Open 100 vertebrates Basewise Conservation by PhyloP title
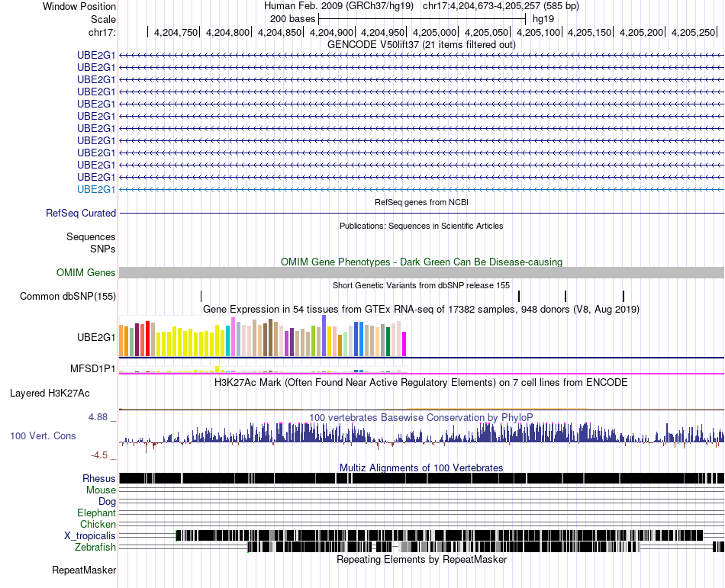This screenshot has width=725, height=588. 421,418
